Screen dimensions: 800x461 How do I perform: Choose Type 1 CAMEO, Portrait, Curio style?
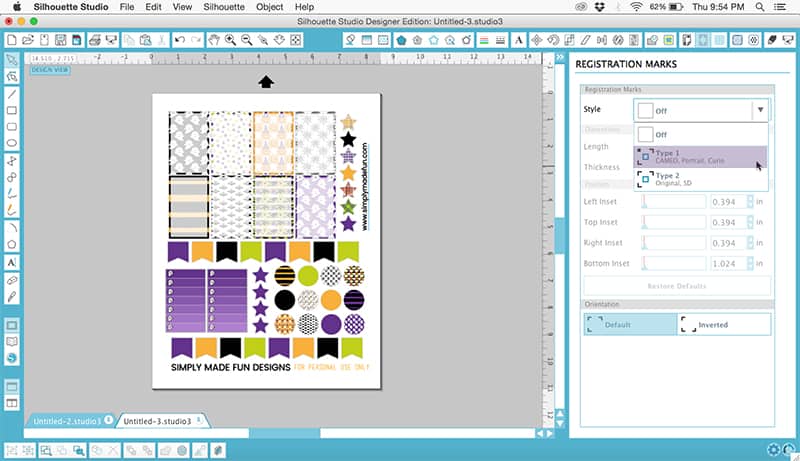pos(701,157)
